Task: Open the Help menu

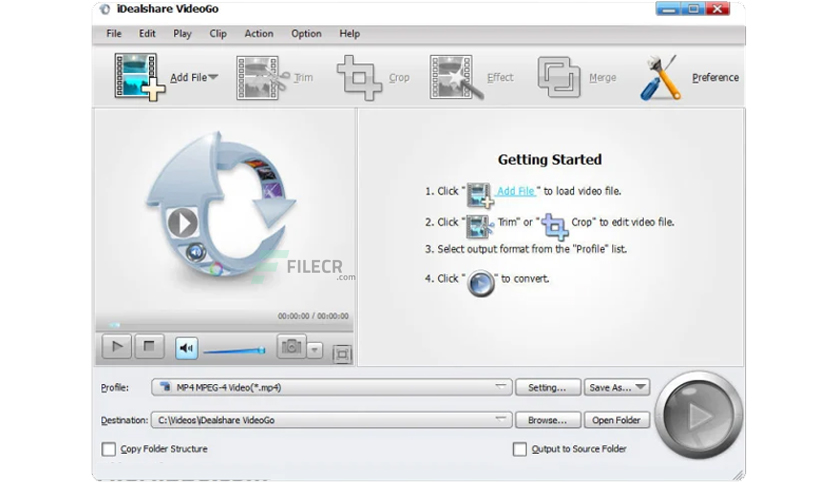Action: tap(349, 34)
